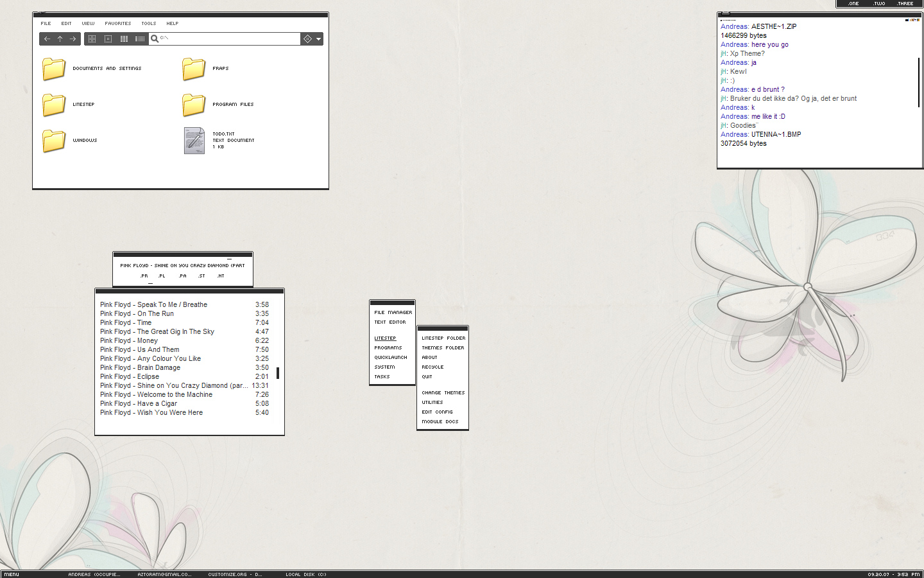
Task: Select Speak To Me / Breathe track
Action: coord(184,304)
